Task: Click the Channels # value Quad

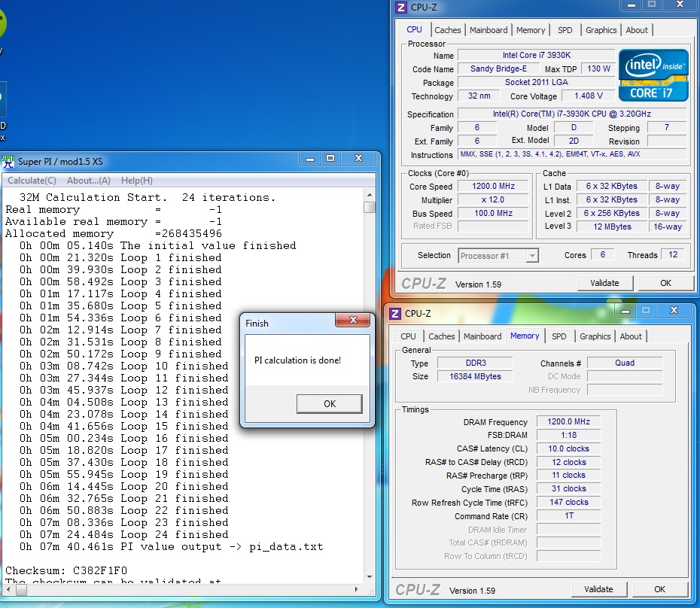Action: coord(625,363)
